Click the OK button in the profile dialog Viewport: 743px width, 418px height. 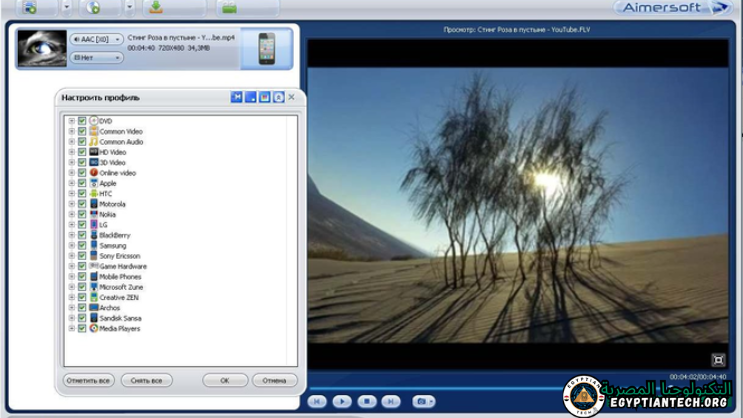(224, 380)
